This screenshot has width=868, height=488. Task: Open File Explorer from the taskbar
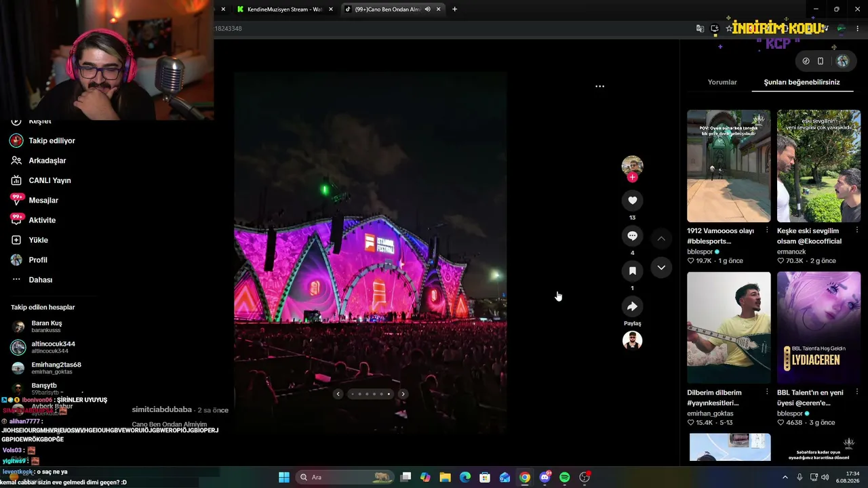(446, 477)
